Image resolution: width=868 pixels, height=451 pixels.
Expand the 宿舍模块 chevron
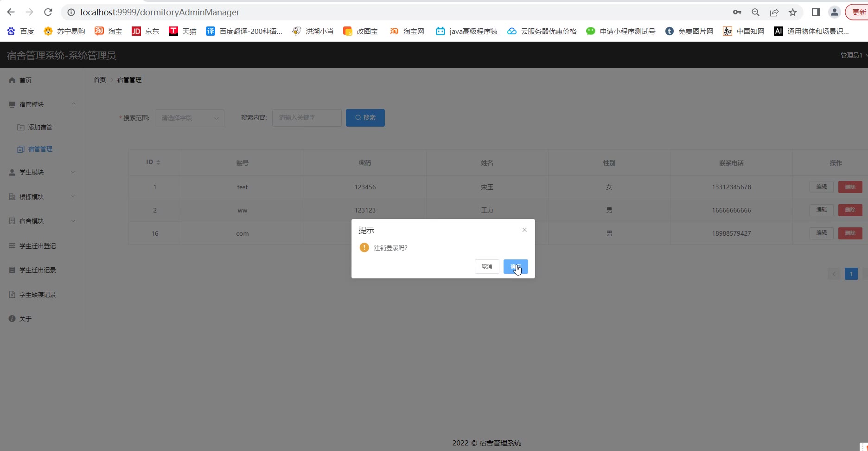pyautogui.click(x=73, y=221)
